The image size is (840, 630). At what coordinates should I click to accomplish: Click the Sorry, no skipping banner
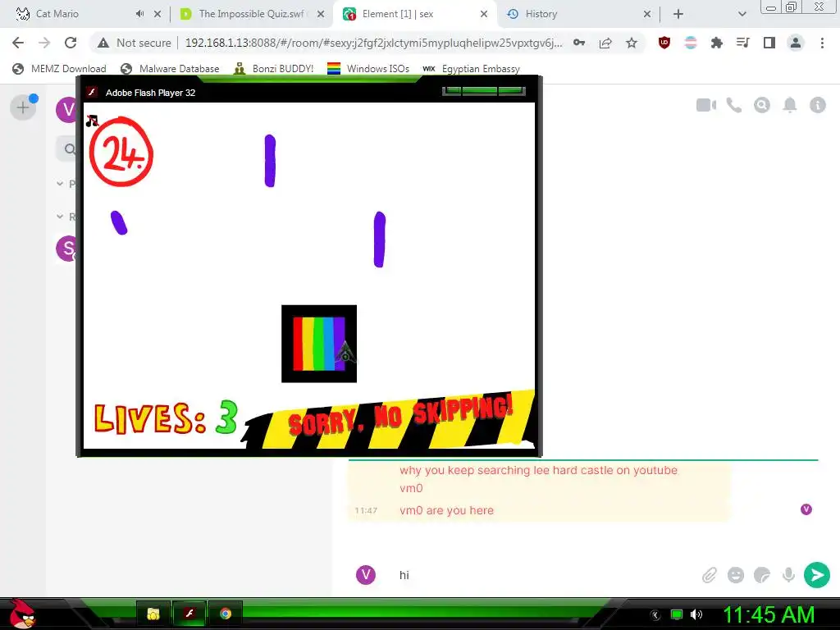pos(390,421)
